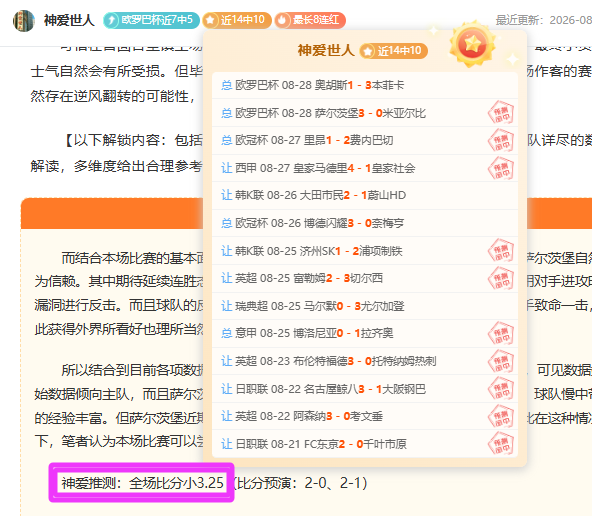
Task: Click the 近14中10 badge in header
Action: click(237, 20)
